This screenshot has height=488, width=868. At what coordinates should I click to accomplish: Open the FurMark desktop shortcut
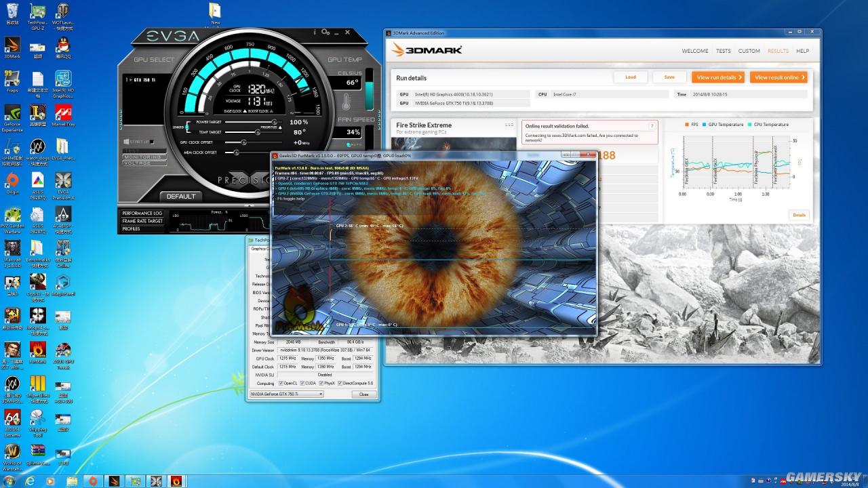[x=37, y=352]
